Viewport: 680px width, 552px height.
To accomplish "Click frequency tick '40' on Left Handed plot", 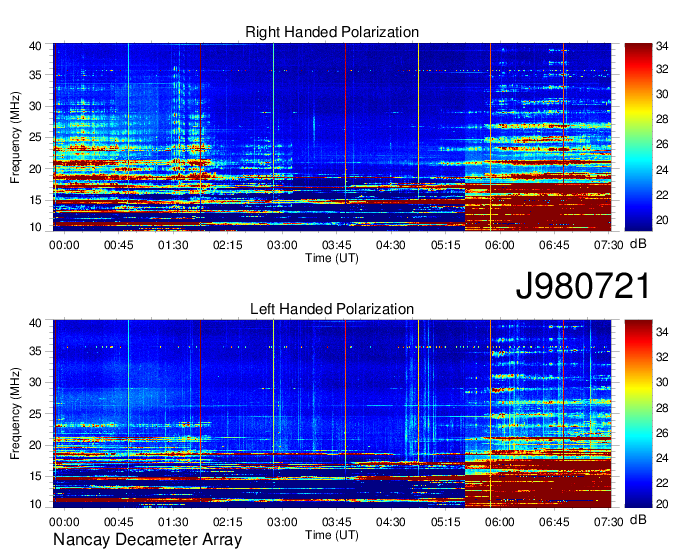I will tap(35, 323).
